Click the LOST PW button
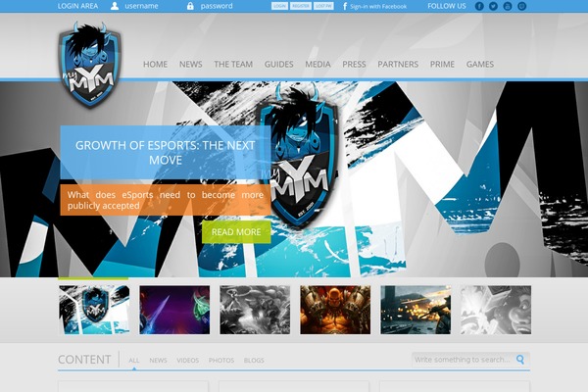 323,6
